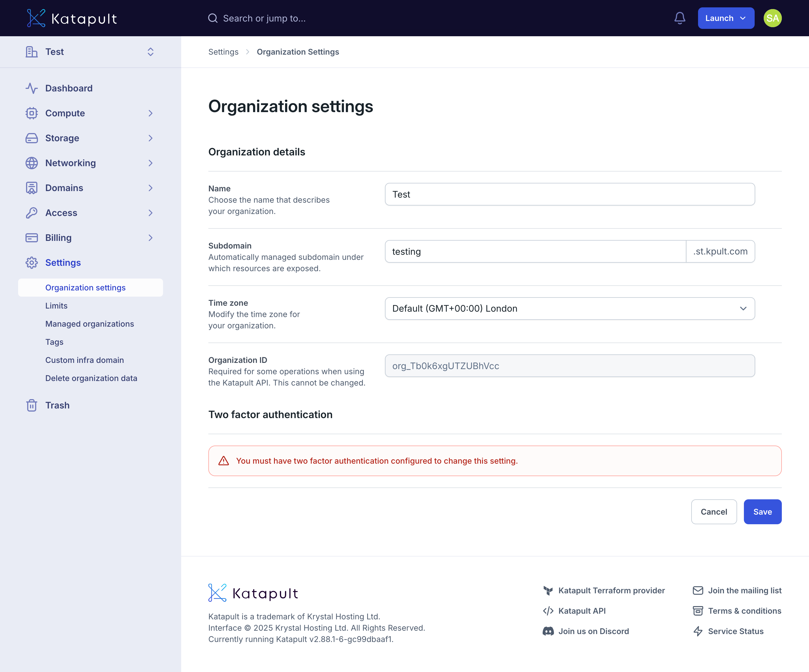The image size is (809, 672).
Task: Open the SA user avatar menu
Action: 772,18
